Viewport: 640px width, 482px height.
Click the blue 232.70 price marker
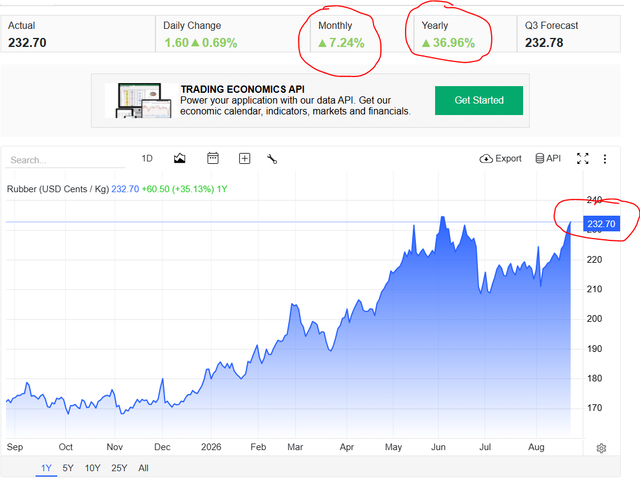[602, 224]
